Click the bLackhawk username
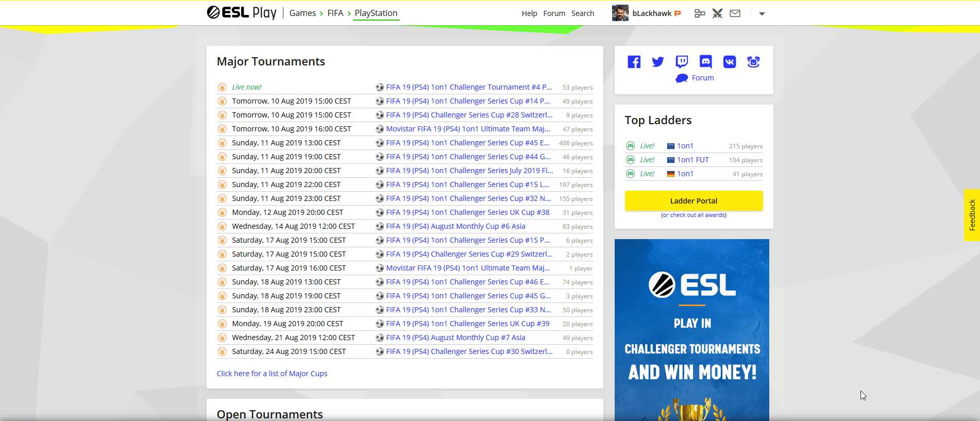The width and height of the screenshot is (980, 421). [652, 13]
